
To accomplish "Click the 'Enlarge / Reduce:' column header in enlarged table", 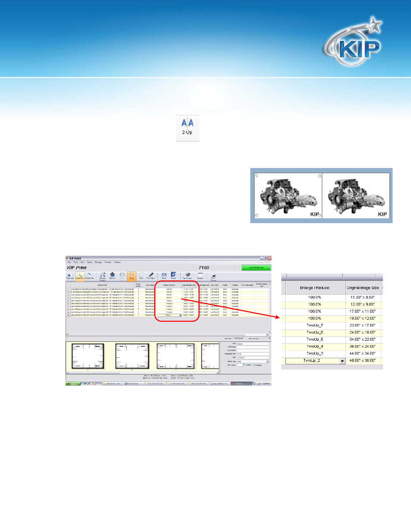I will (315, 288).
